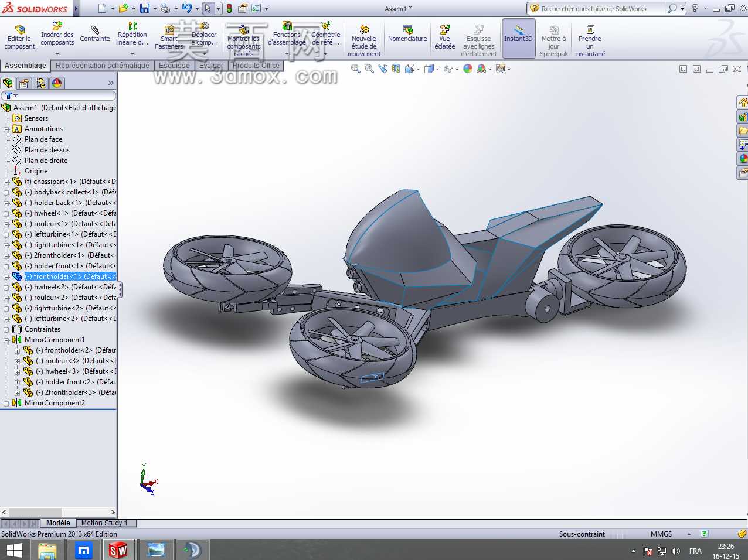Screen dimensions: 748x560
Task: Click Prendre un instantané
Action: (590, 41)
